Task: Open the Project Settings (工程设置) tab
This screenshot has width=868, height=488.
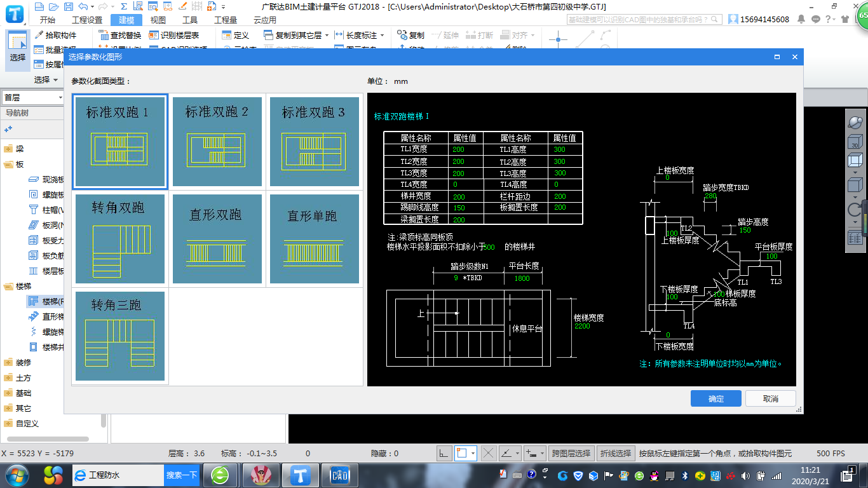Action: click(87, 20)
